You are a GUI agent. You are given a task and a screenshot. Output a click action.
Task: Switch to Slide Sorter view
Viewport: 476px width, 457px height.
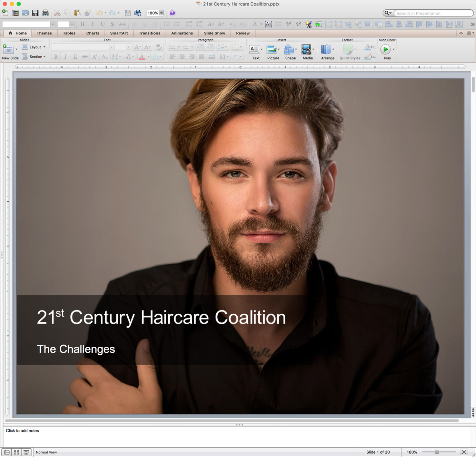pos(16,452)
